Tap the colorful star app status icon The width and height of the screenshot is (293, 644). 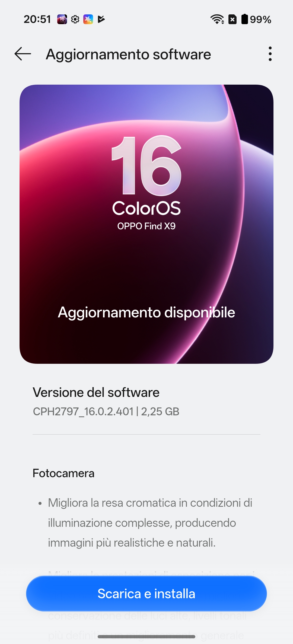pos(88,19)
